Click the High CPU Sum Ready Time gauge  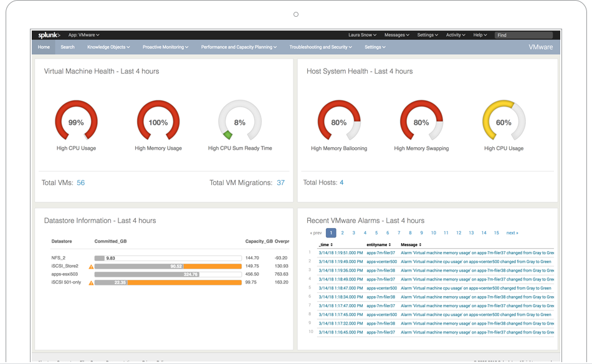point(240,120)
